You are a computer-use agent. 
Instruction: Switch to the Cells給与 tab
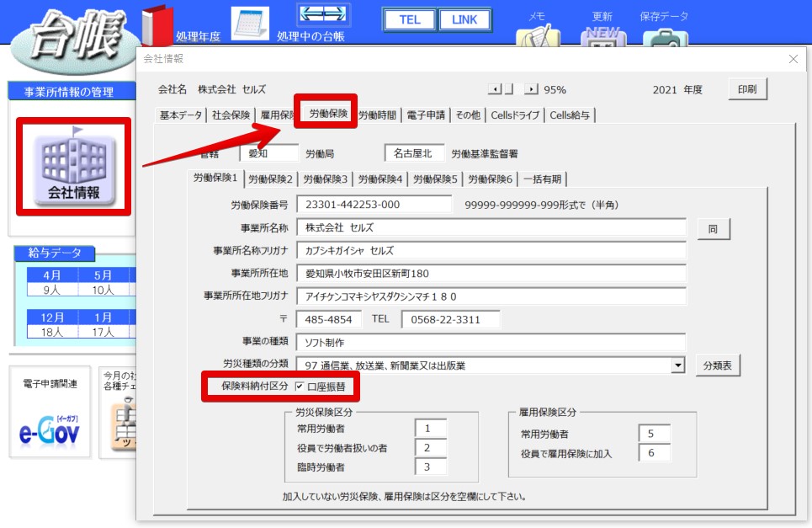(570, 115)
